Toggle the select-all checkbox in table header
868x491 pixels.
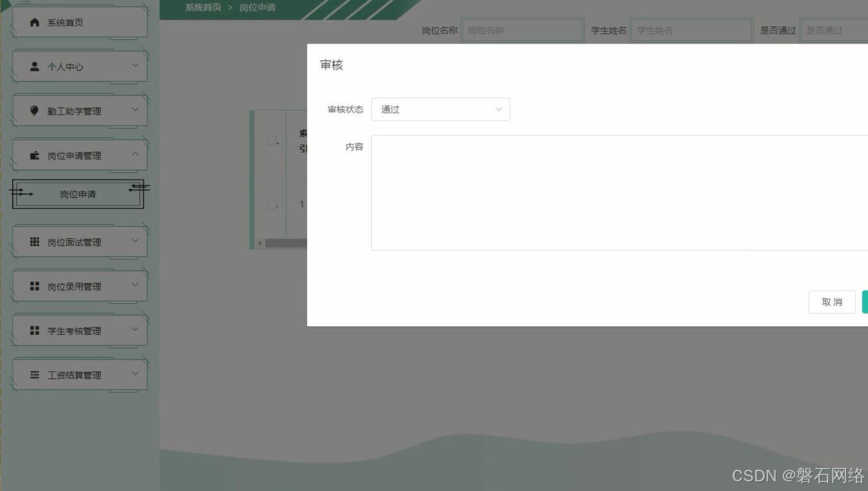(x=272, y=140)
